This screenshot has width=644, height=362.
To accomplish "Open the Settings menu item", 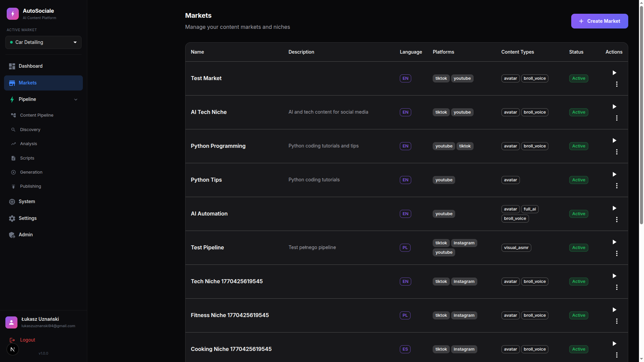I will pyautogui.click(x=28, y=218).
